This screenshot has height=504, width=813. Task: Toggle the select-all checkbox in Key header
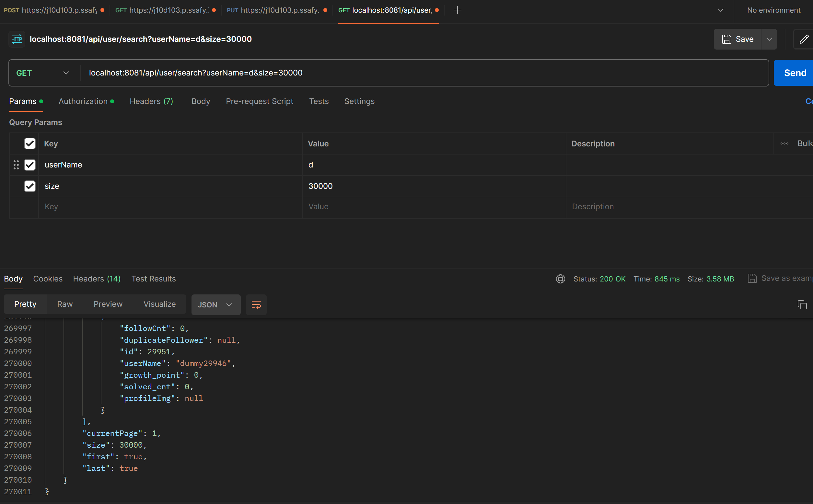(30, 144)
